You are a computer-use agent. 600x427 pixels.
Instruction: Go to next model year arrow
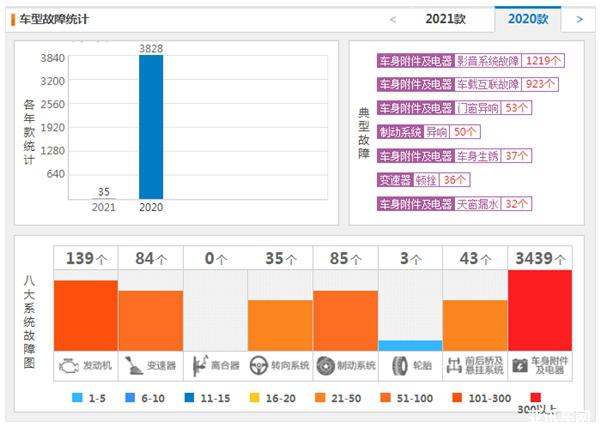tap(579, 19)
